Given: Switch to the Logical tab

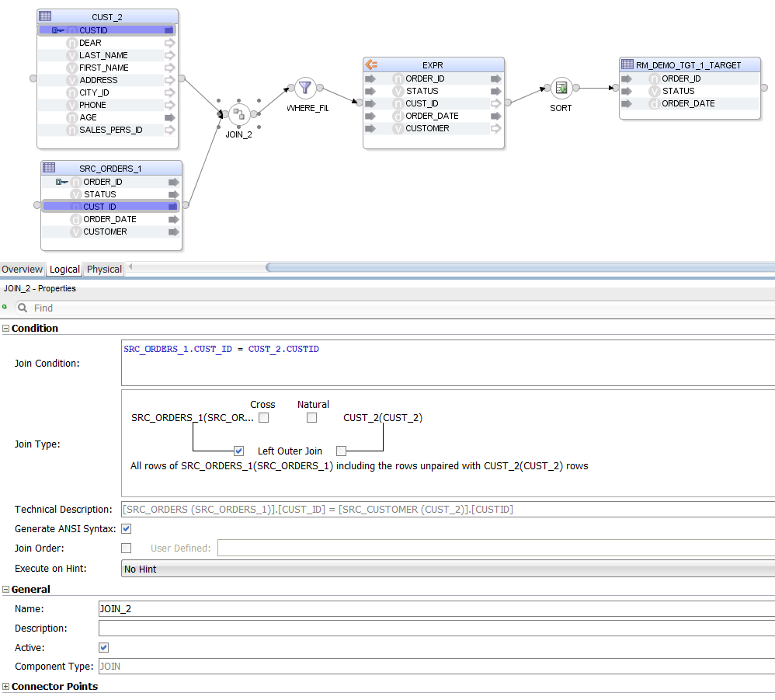Looking at the screenshot, I should click(x=64, y=270).
